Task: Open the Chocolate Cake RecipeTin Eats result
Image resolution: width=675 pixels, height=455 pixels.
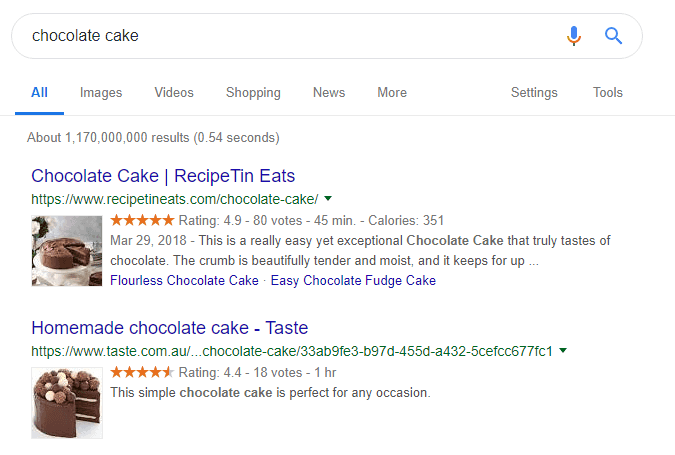Action: coord(163,176)
